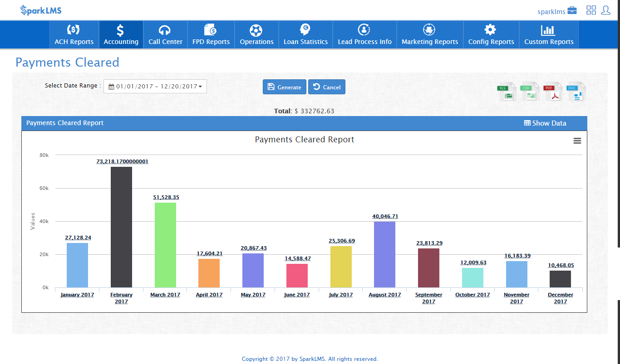Click the September 2017 bar

click(428, 268)
